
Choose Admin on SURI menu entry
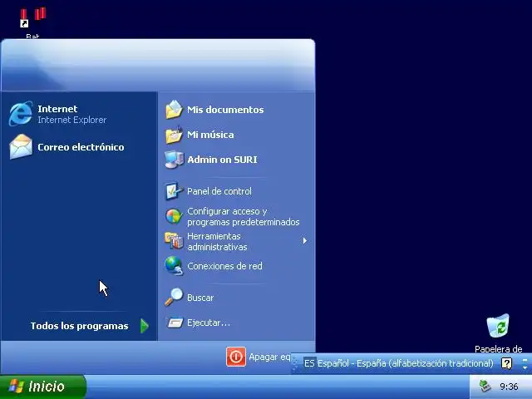click(222, 160)
